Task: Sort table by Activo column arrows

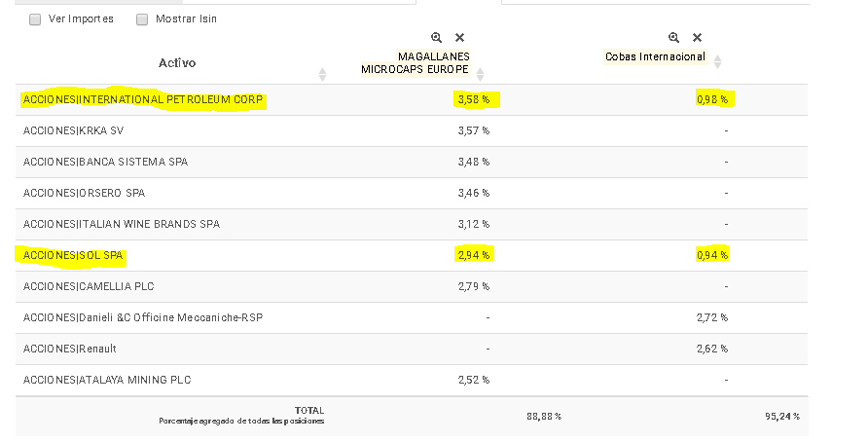Action: click(x=322, y=74)
